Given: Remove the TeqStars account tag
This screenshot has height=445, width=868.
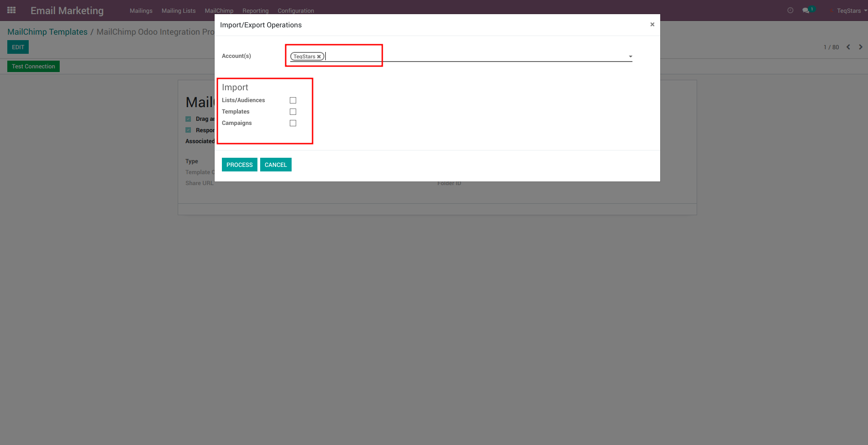Looking at the screenshot, I should pyautogui.click(x=319, y=57).
